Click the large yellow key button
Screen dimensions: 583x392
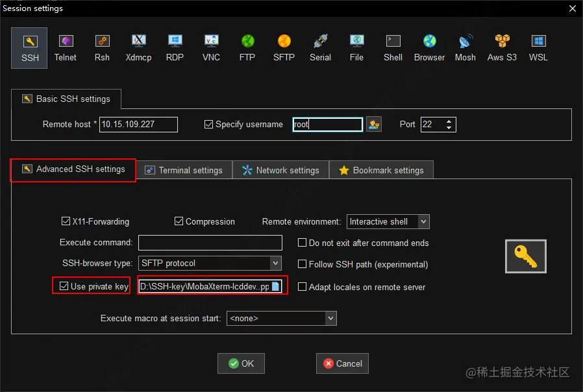point(526,256)
